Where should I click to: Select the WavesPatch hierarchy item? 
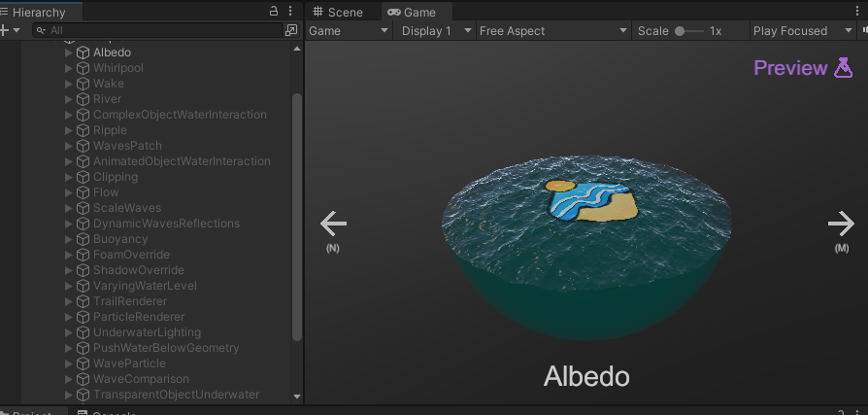[127, 146]
